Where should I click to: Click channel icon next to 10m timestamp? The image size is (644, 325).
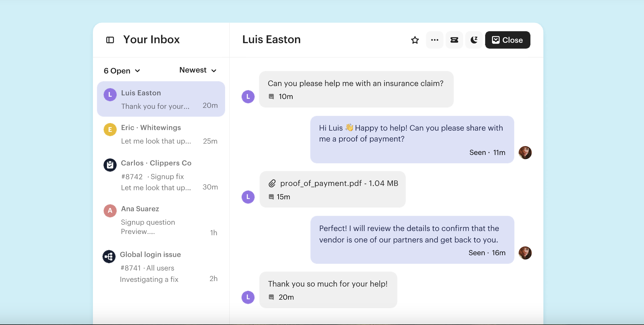tap(271, 97)
